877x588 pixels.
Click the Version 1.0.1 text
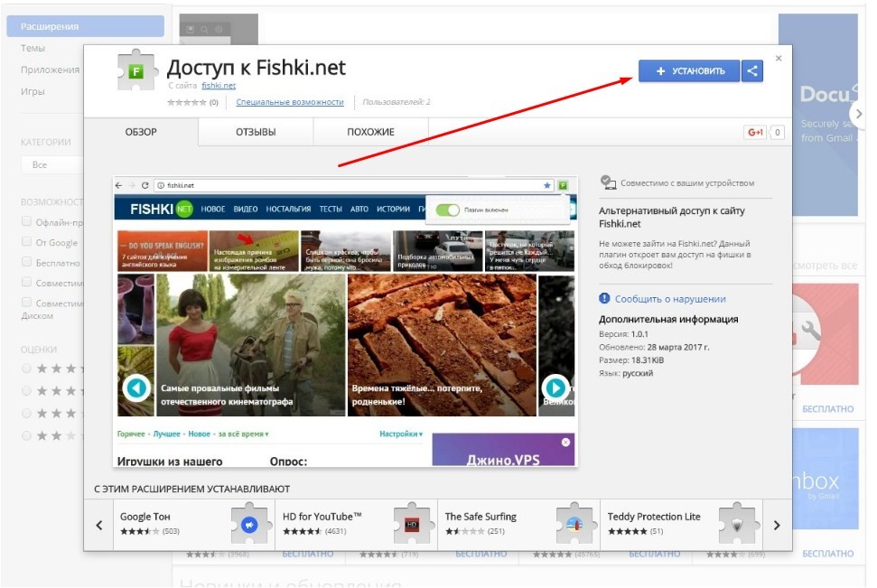(623, 334)
